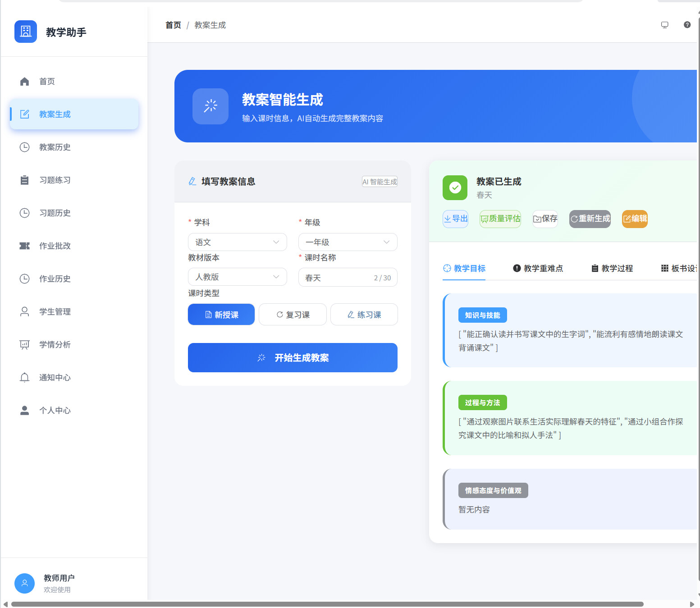Viewport: 700px width, 608px height.
Task: Click the horizontal scrollbar at the bottom
Action: pyautogui.click(x=327, y=604)
